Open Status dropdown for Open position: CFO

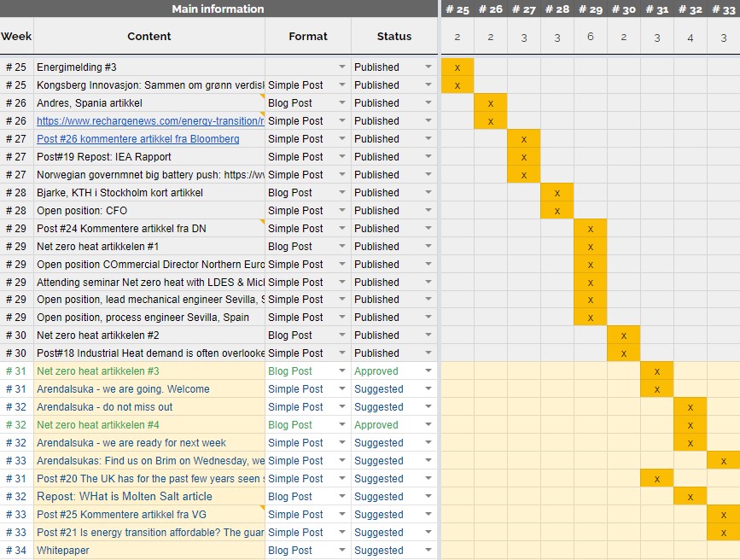[x=428, y=211]
